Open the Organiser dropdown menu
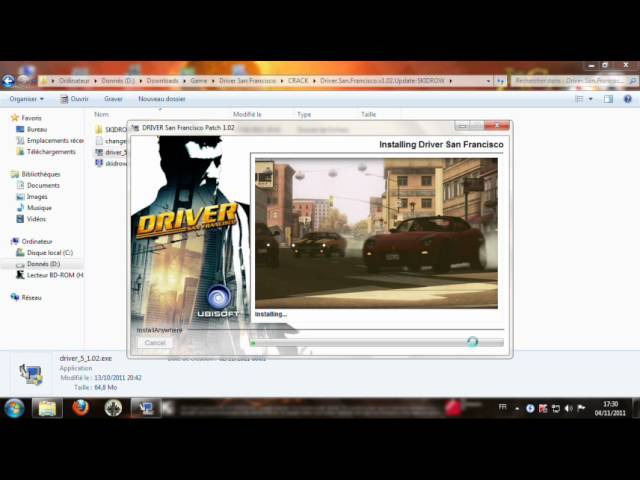Viewport: 640px width, 480px height. click(x=27, y=99)
